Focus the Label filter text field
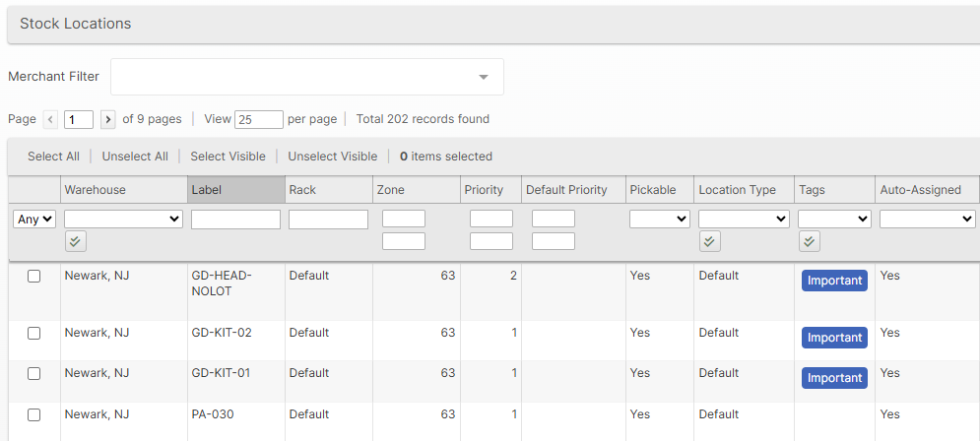This screenshot has height=441, width=980. tap(235, 220)
